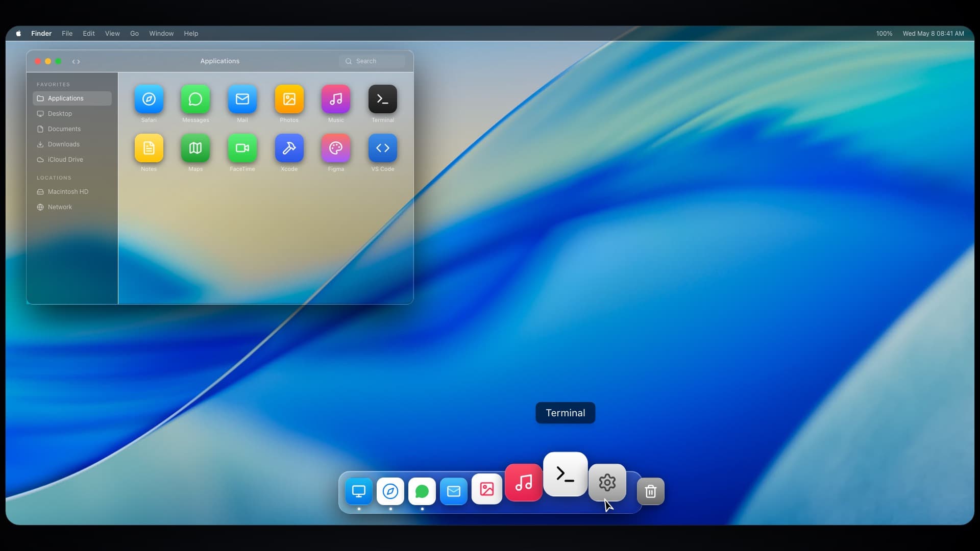This screenshot has width=980, height=551.
Task: Open the Maps app icon
Action: pos(195,148)
